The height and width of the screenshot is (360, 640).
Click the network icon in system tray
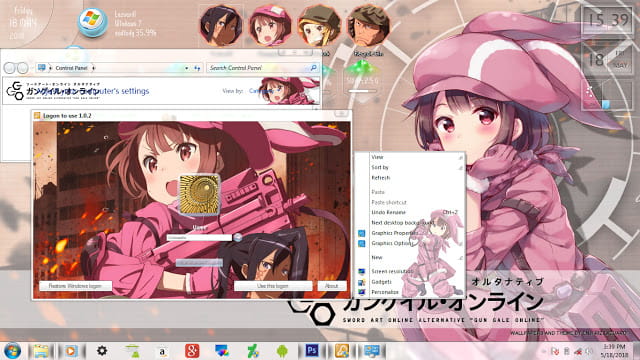pos(578,351)
